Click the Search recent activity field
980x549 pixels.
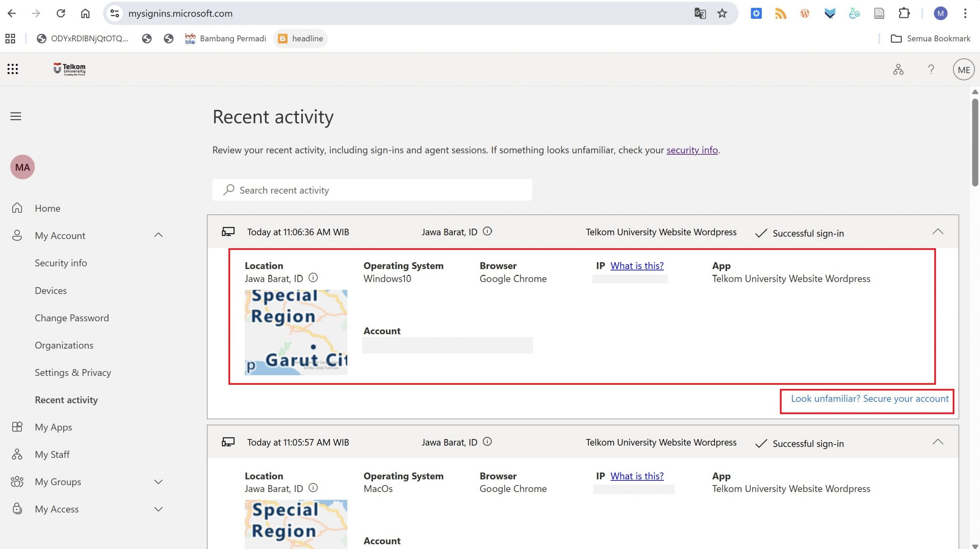[372, 190]
